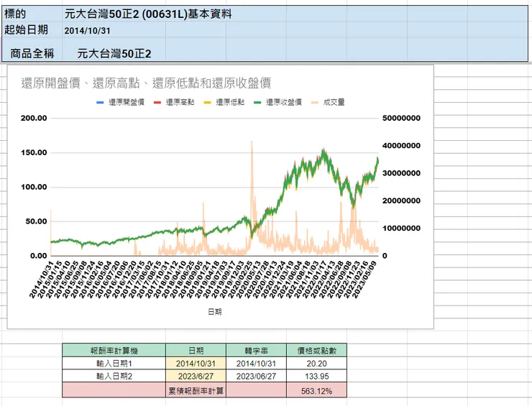Select the 報酬率計算機 header cell
Viewport: 532px width, 406px height.
click(x=114, y=351)
